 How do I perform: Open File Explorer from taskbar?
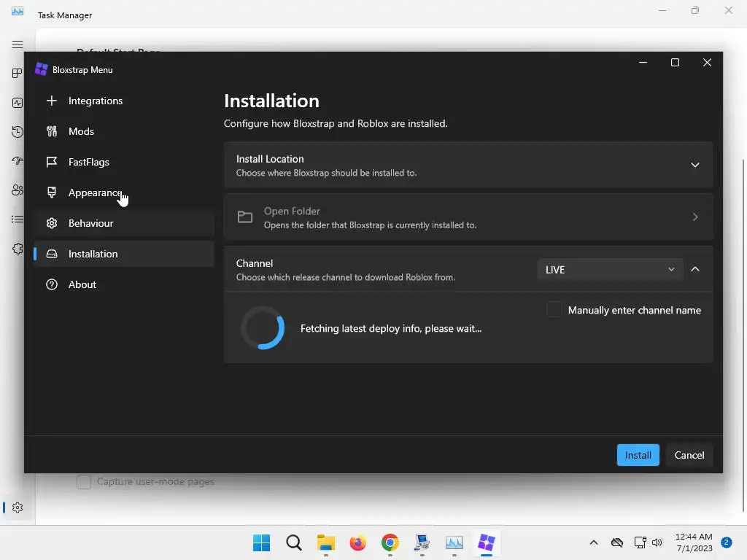(x=326, y=542)
